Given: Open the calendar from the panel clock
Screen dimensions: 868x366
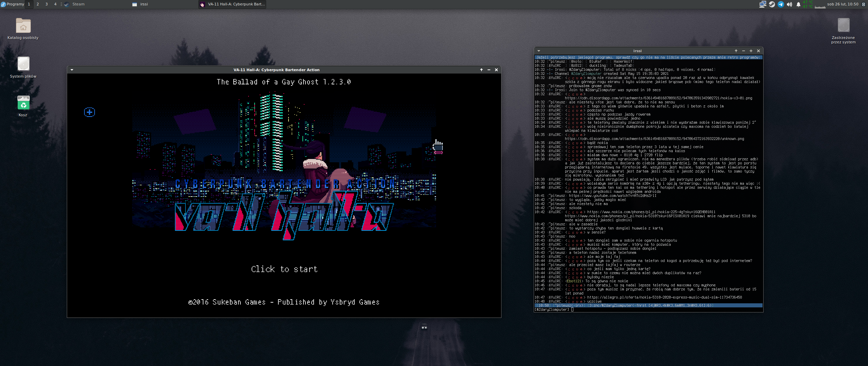Looking at the screenshot, I should 843,4.
